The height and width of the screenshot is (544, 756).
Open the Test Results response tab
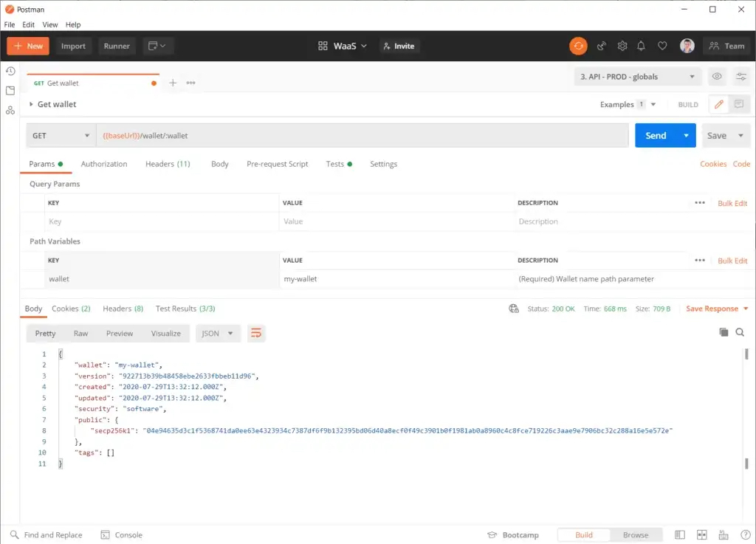pos(185,309)
